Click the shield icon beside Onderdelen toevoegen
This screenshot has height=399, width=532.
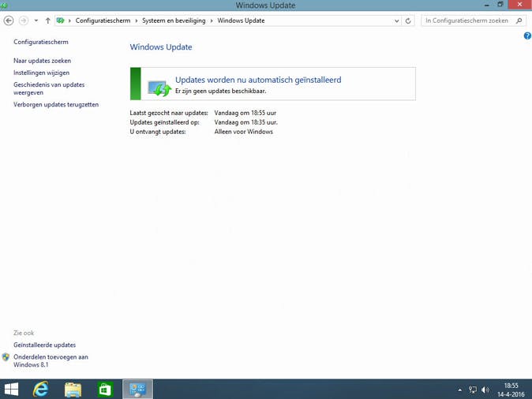[x=6, y=357]
